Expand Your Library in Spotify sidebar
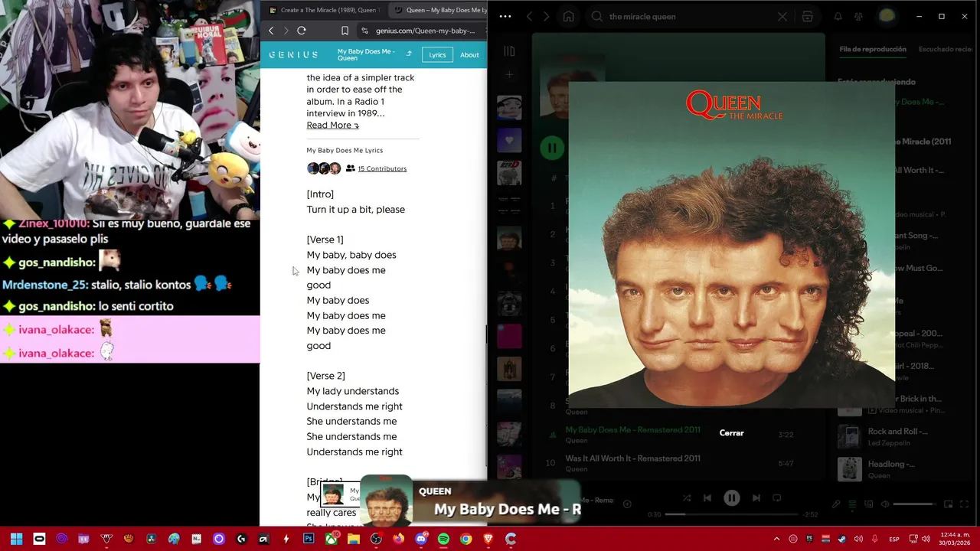This screenshot has width=980, height=551. (509, 51)
